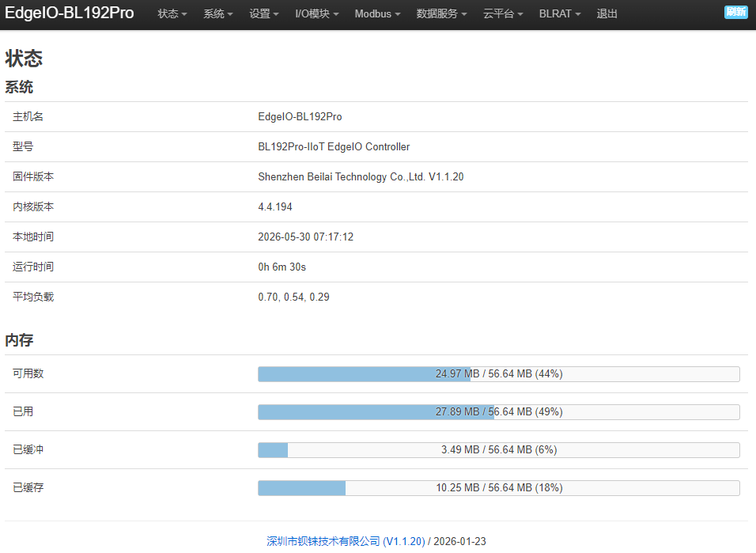The image size is (756, 553).
Task: Click the 已缓冲 memory progress bar
Action: [x=499, y=449]
